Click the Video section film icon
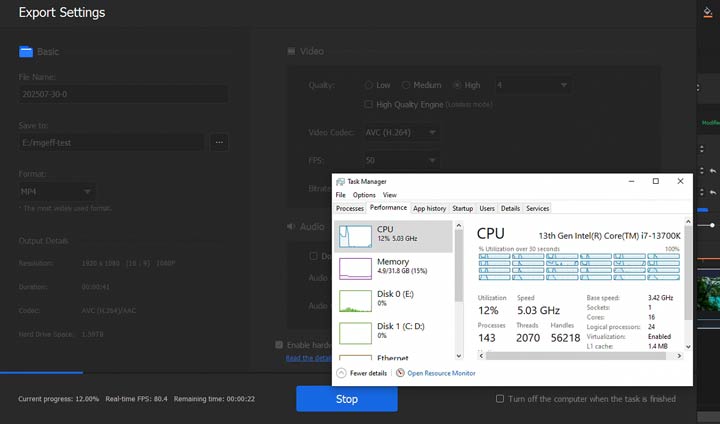 291,51
